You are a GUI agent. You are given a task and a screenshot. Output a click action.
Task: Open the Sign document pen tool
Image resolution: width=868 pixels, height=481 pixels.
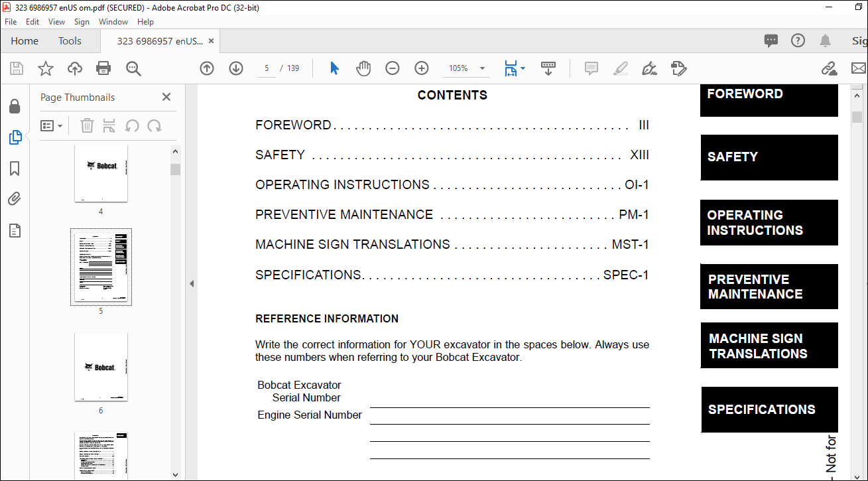point(650,68)
